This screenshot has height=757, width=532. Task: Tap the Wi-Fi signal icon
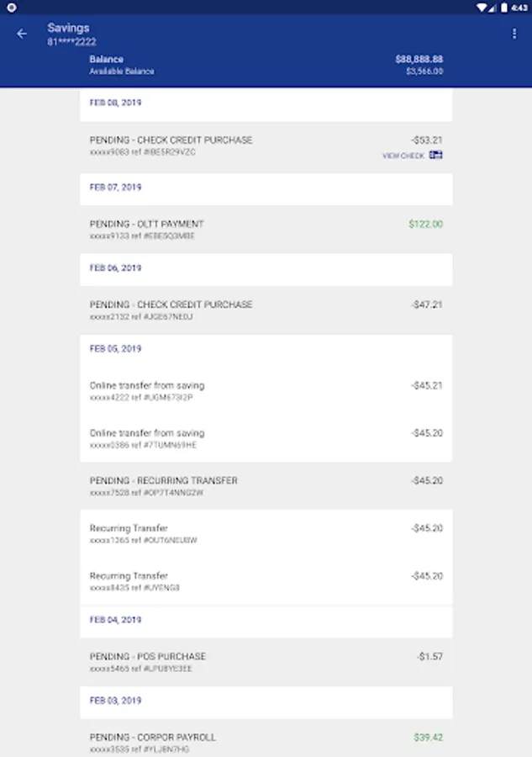(482, 7)
